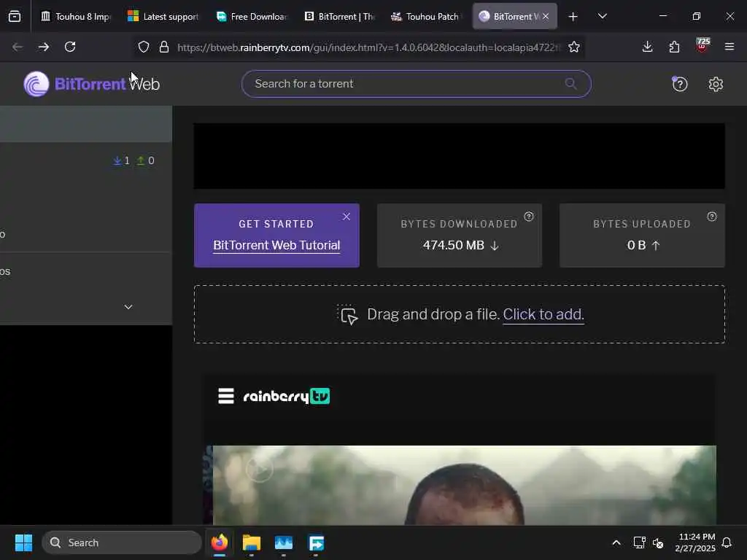Click the browser address bar URL
Image resolution: width=747 pixels, height=560 pixels.
tap(368, 47)
